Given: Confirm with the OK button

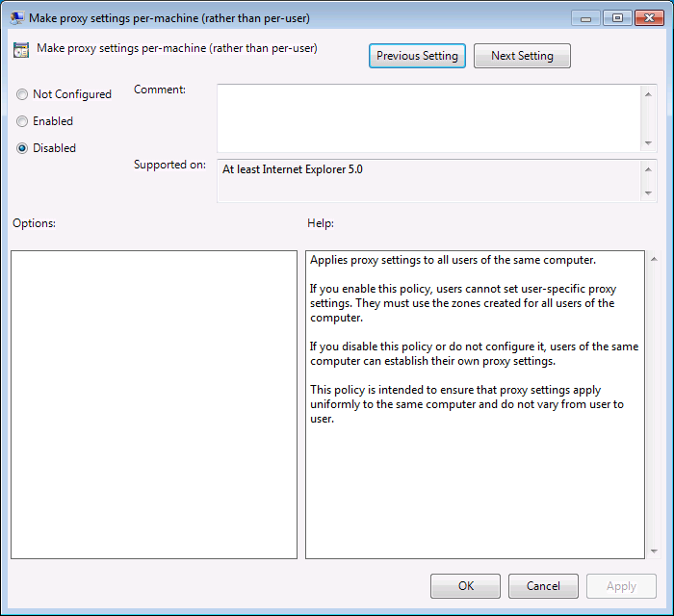Looking at the screenshot, I should point(465,586).
